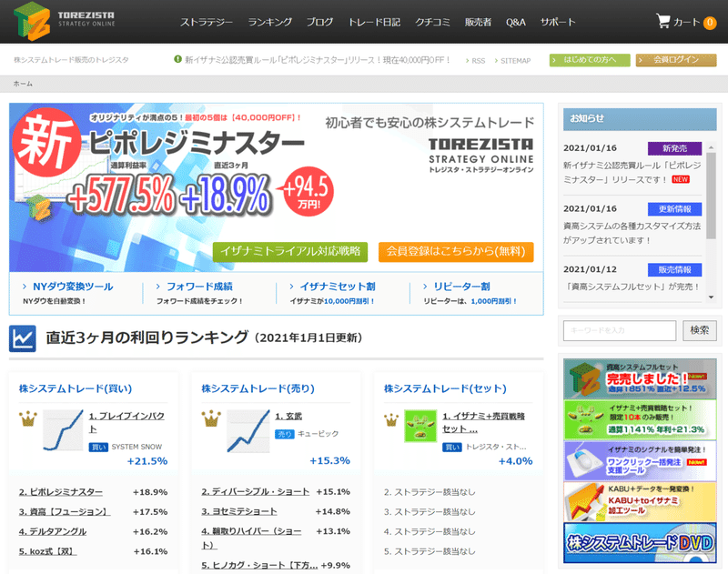This screenshot has height=574, width=728.
Task: Click news scrollbar up arrow
Action: 711,147
